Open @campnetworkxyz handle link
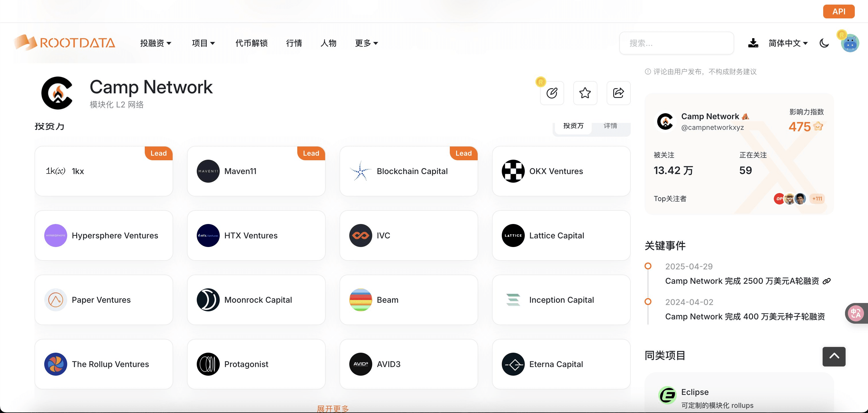The image size is (868, 413). tap(712, 127)
